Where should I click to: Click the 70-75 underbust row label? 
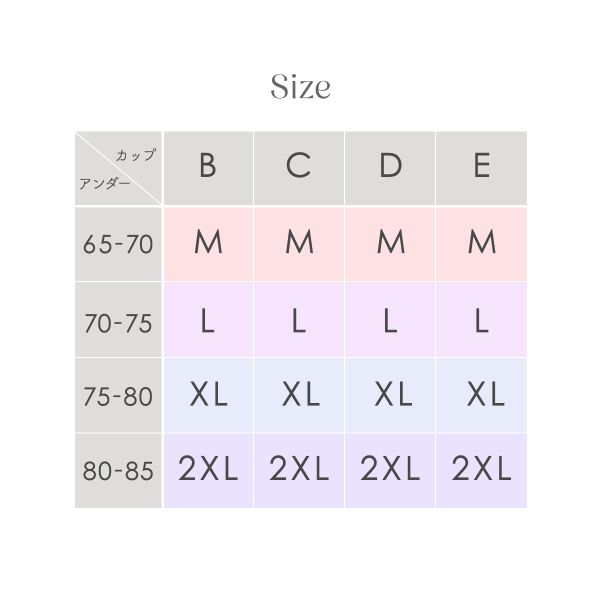pyautogui.click(x=118, y=320)
